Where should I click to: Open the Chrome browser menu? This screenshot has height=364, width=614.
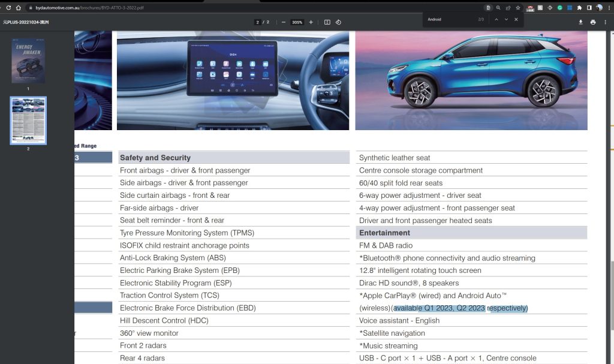609,8
